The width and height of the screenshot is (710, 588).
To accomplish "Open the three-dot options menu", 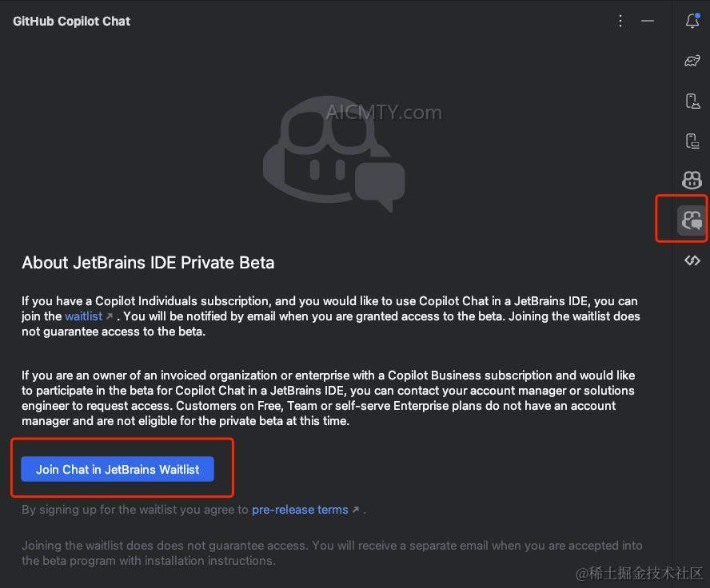I will [620, 21].
